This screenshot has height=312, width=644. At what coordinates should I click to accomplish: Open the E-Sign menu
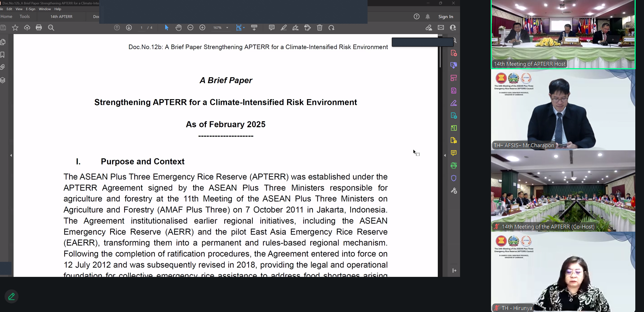[x=31, y=9]
